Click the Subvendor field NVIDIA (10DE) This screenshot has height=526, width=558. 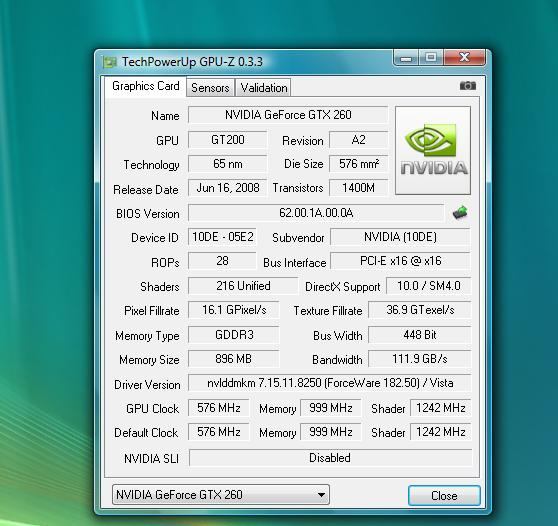coord(400,237)
